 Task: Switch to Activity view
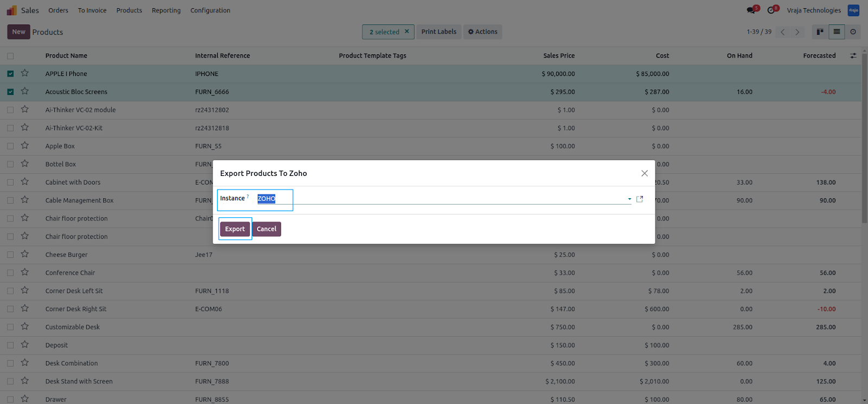pos(853,32)
